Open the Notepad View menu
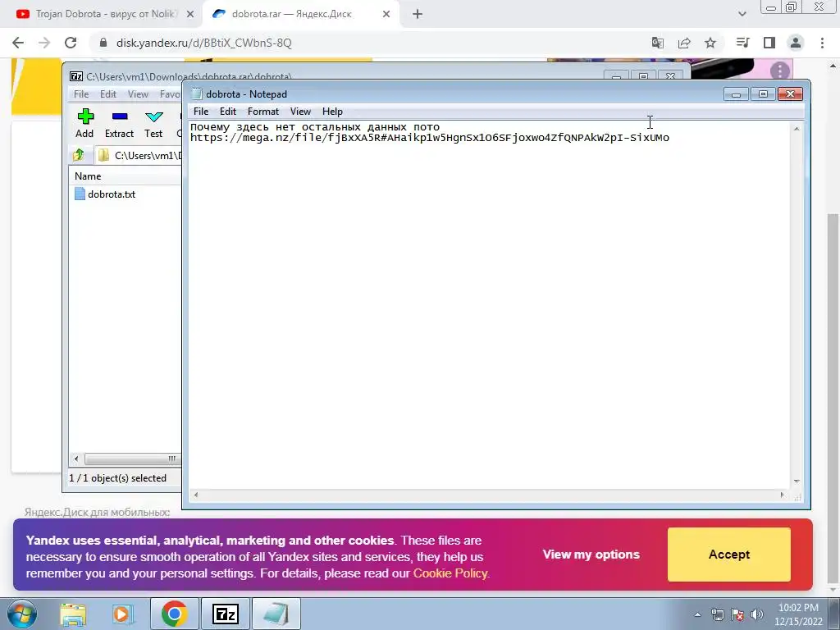Image resolution: width=840 pixels, height=630 pixels. (x=300, y=112)
